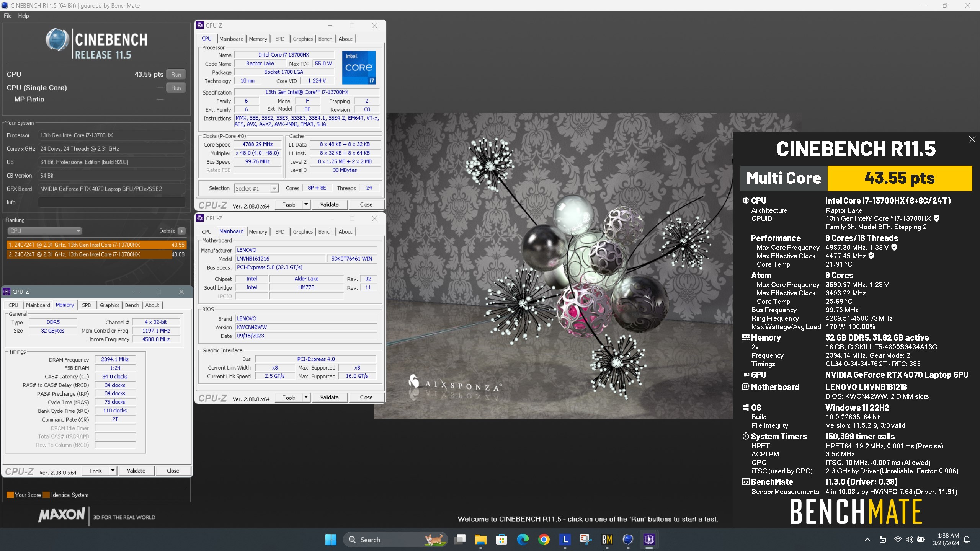
Task: Open clock and date 1:38 AM
Action: pyautogui.click(x=946, y=540)
